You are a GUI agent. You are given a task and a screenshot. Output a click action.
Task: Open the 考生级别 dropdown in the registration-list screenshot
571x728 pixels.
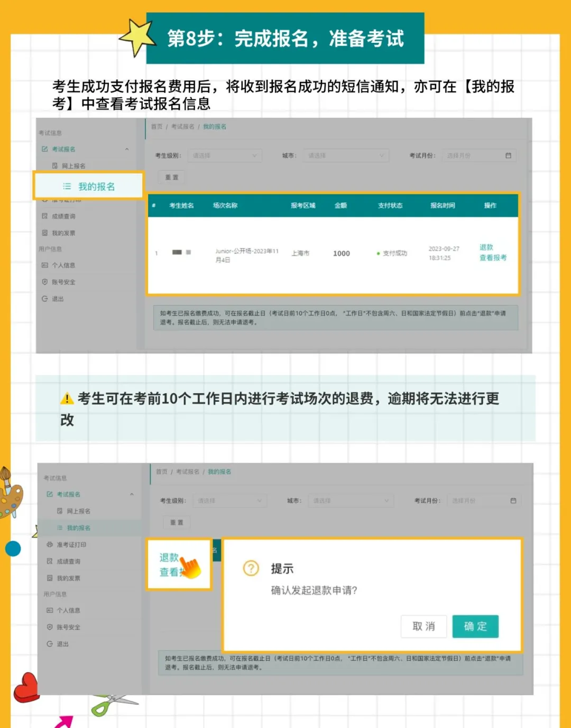click(x=225, y=155)
